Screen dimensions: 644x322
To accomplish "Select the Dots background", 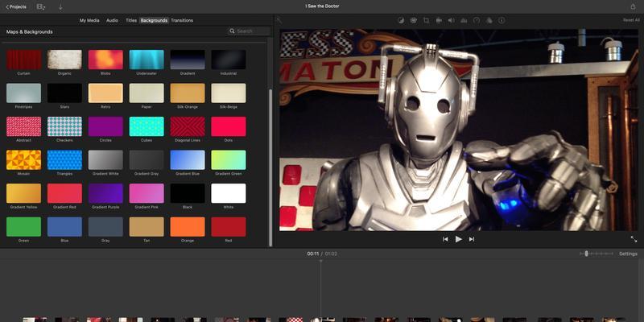I will (x=229, y=126).
